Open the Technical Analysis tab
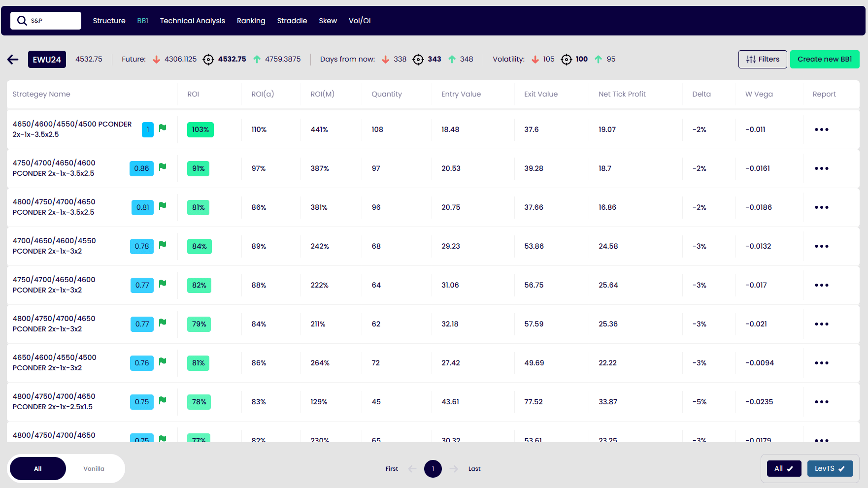The width and height of the screenshot is (868, 488). click(192, 21)
